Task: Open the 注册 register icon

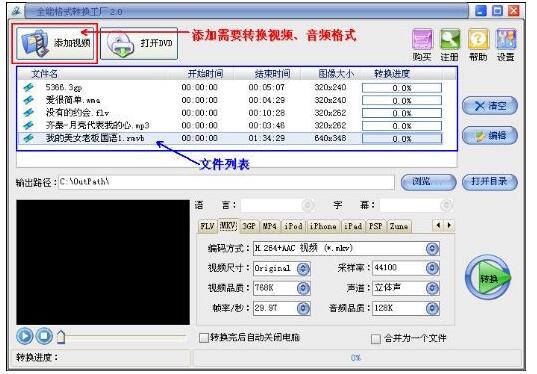Action: pos(450,45)
